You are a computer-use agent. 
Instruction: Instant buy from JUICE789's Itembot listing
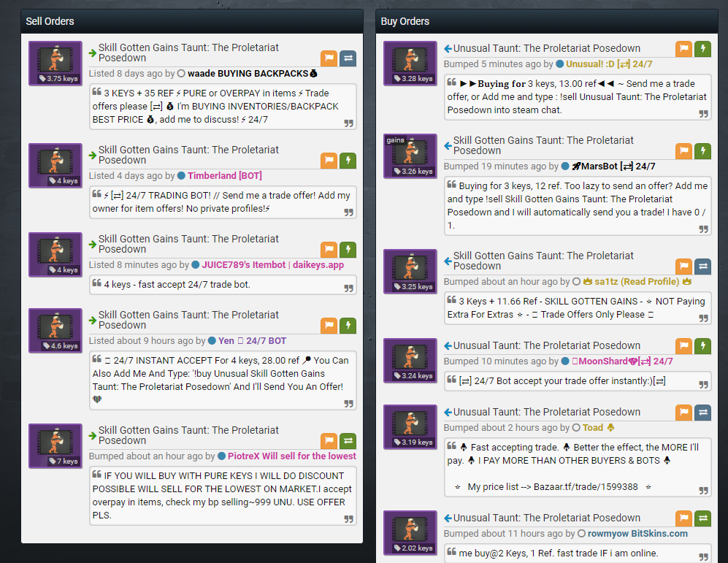[348, 250]
